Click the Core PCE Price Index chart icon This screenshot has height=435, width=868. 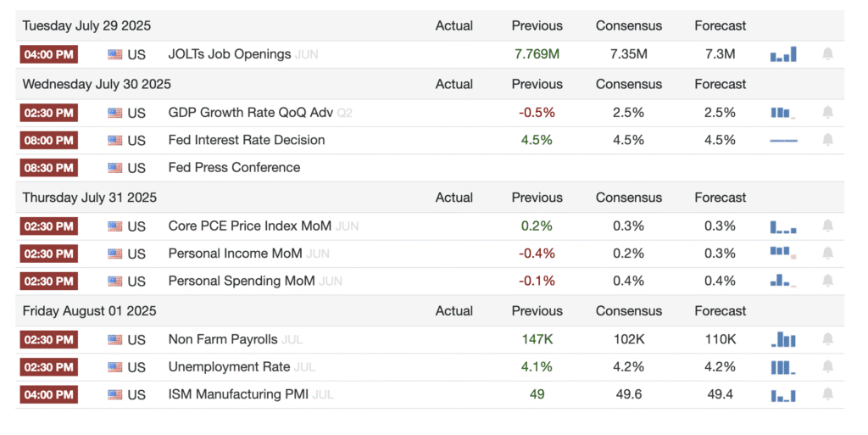coord(783,226)
